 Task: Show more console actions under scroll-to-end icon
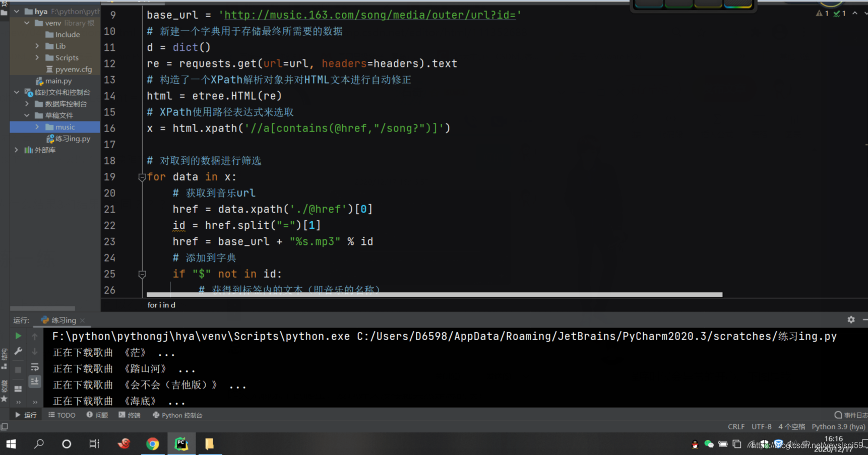(x=35, y=402)
